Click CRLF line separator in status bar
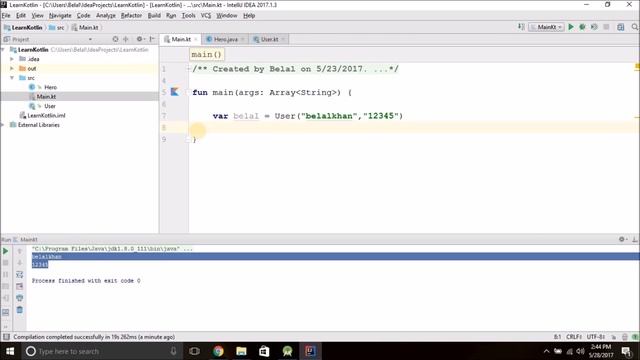 click(x=574, y=337)
